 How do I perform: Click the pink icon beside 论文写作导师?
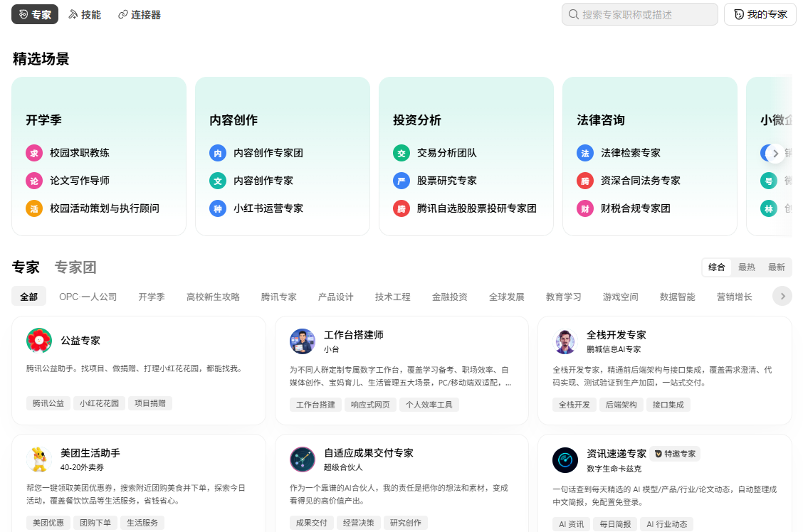(x=34, y=181)
